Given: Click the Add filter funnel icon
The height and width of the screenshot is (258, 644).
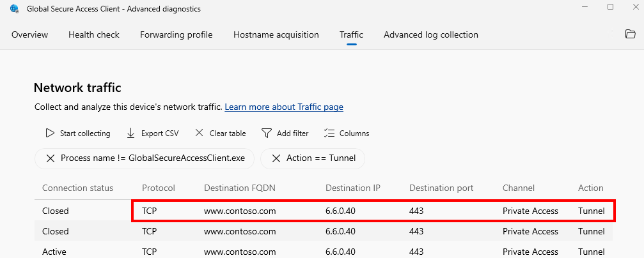Looking at the screenshot, I should [267, 133].
